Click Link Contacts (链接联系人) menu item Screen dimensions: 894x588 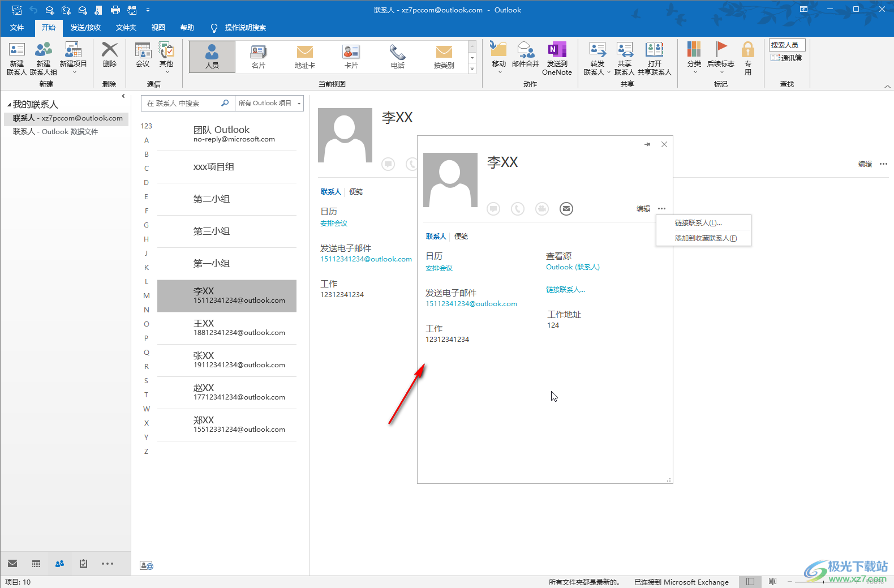pyautogui.click(x=703, y=223)
